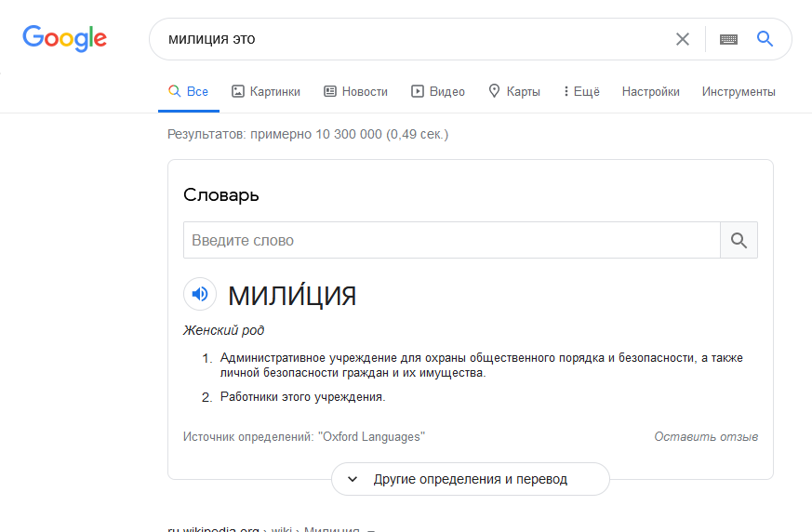
Task: Open the Видео tab
Action: pyautogui.click(x=438, y=91)
